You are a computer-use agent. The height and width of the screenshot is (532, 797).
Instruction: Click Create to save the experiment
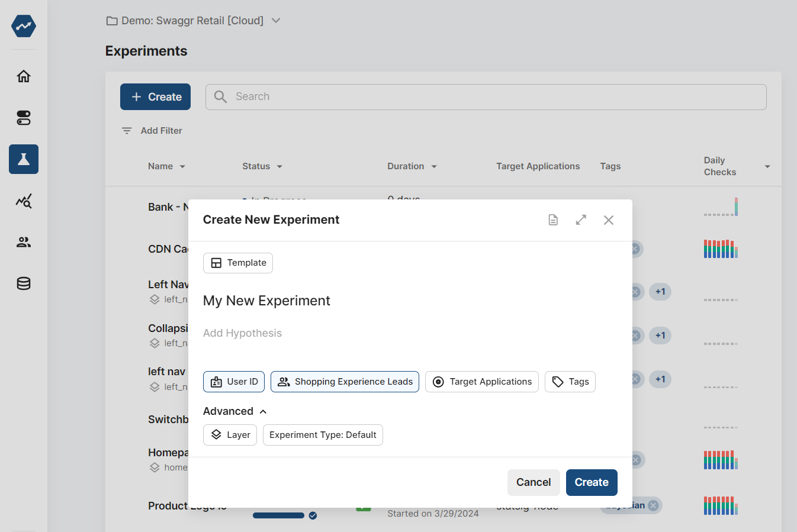pos(591,482)
